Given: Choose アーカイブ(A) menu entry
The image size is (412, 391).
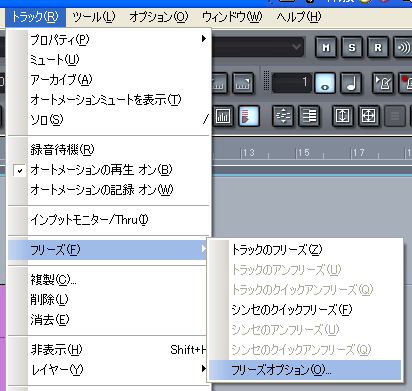Looking at the screenshot, I should (109, 80).
